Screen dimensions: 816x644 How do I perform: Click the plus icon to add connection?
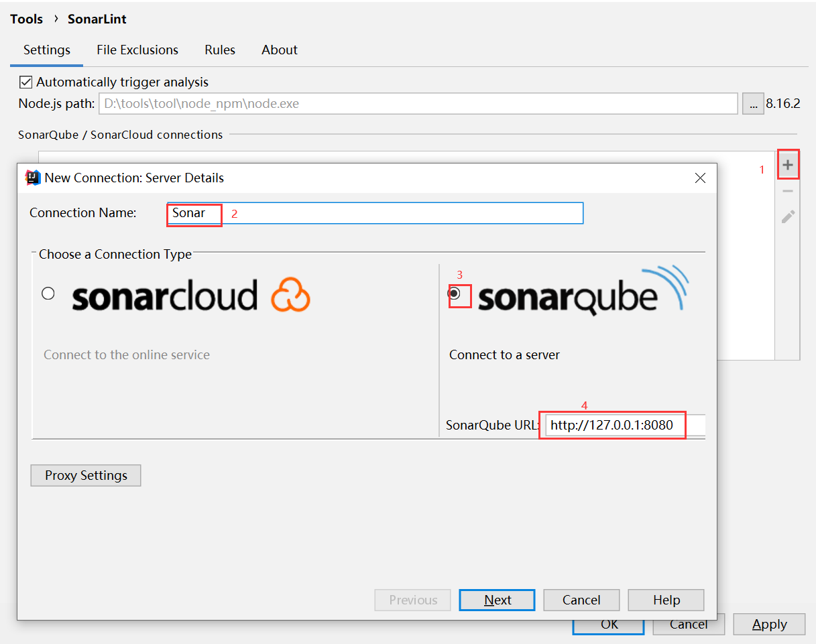[788, 165]
